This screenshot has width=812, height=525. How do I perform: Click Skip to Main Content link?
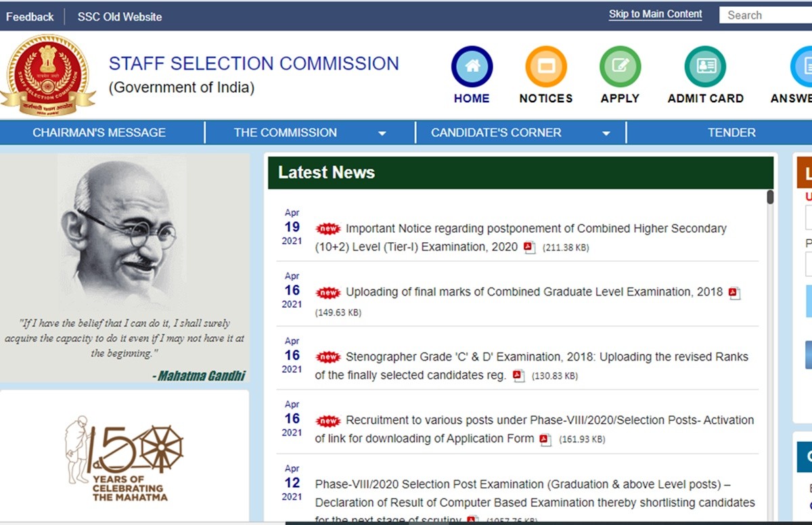(655, 14)
